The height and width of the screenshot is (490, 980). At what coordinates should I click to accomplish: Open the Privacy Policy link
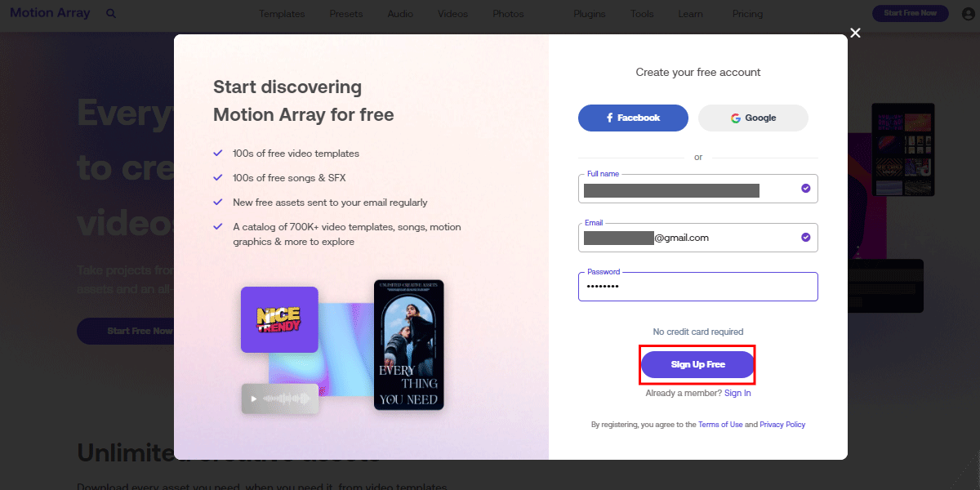(782, 425)
